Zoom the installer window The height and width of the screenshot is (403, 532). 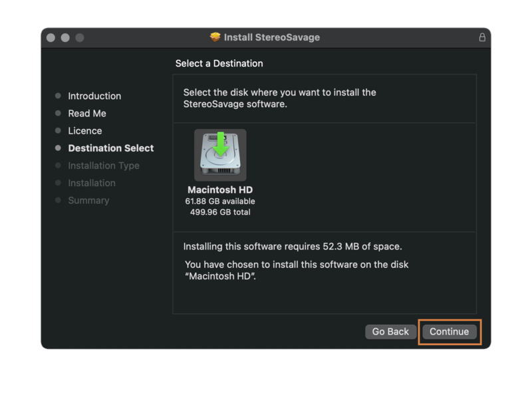80,38
